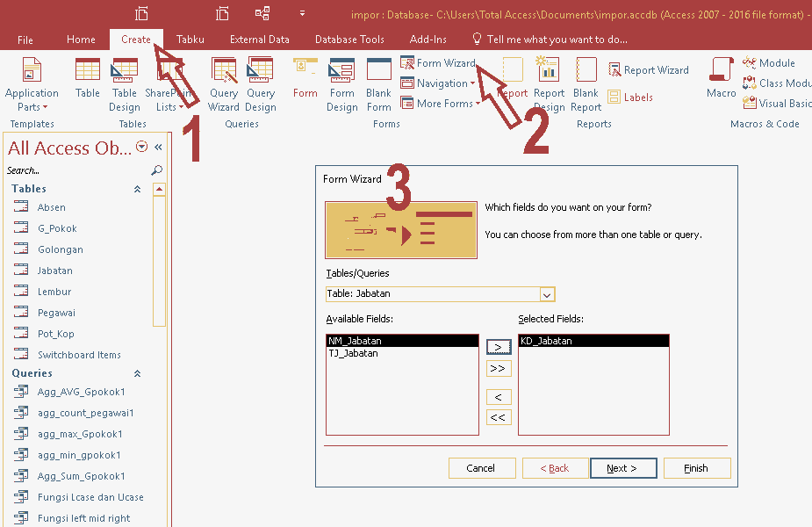This screenshot has width=812, height=527.
Task: Open the Query Wizard
Action: click(x=224, y=83)
